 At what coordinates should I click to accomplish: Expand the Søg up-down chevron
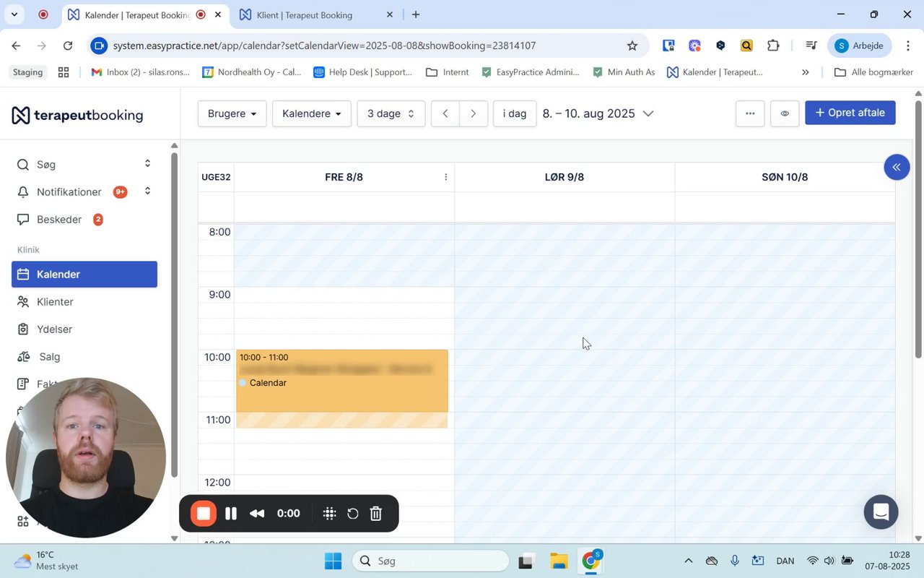(147, 164)
